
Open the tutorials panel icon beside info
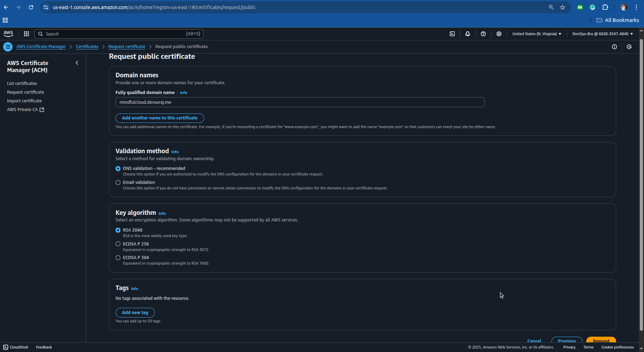[629, 47]
